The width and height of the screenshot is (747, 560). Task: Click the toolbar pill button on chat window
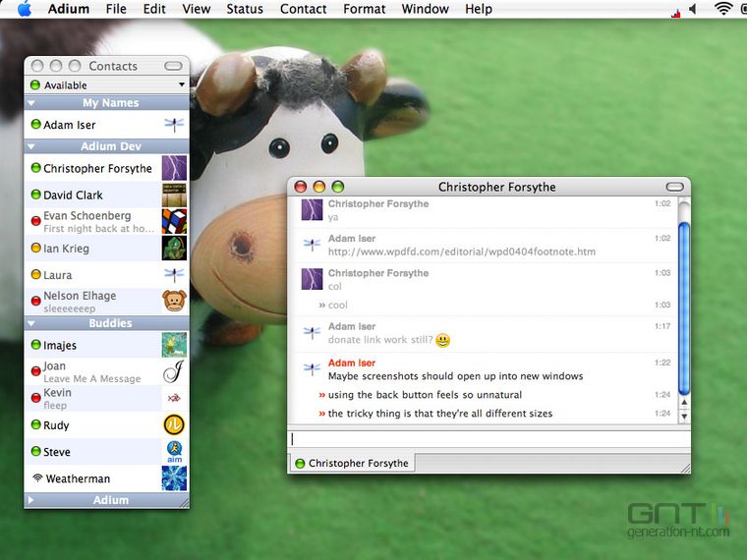674,187
